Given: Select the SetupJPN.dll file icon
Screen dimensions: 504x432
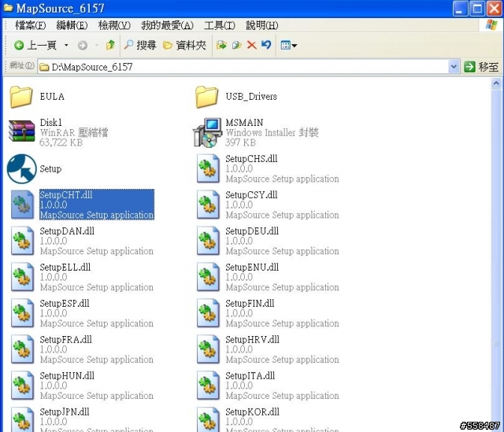Looking at the screenshot, I should pos(22,419).
